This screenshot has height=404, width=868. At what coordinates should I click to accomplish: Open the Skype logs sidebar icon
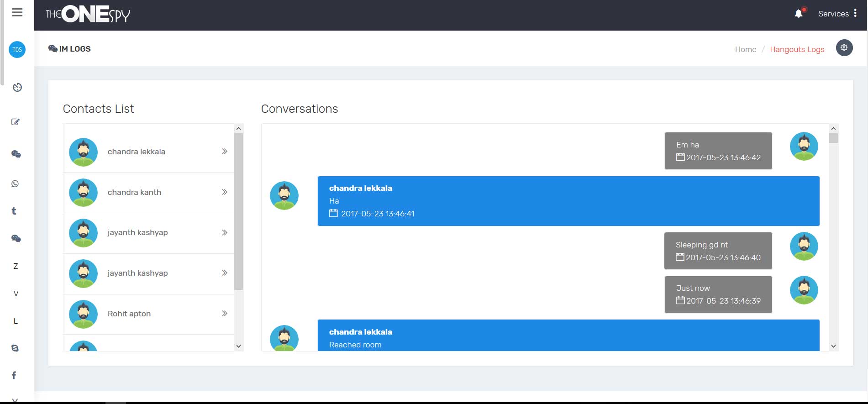[15, 348]
